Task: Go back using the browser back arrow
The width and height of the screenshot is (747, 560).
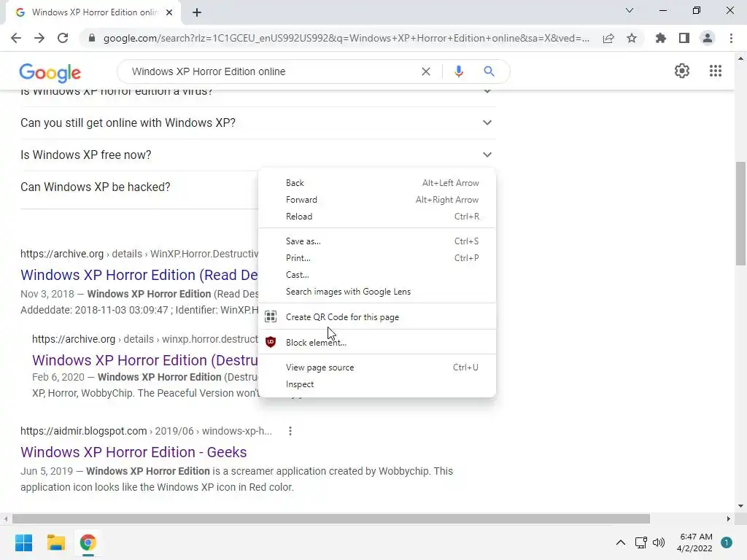Action: click(16, 38)
